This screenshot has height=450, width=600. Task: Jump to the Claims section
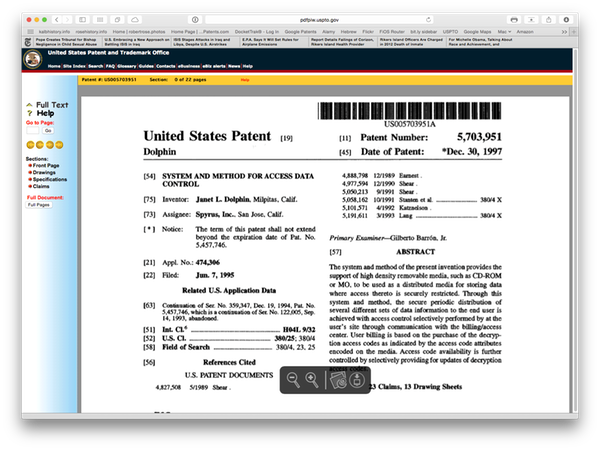[42, 185]
